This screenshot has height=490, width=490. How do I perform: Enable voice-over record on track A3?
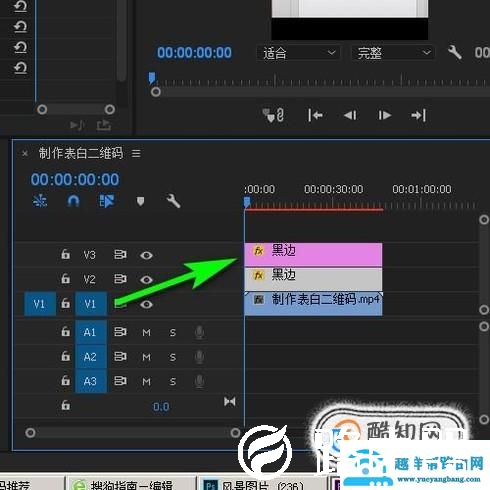(x=199, y=381)
